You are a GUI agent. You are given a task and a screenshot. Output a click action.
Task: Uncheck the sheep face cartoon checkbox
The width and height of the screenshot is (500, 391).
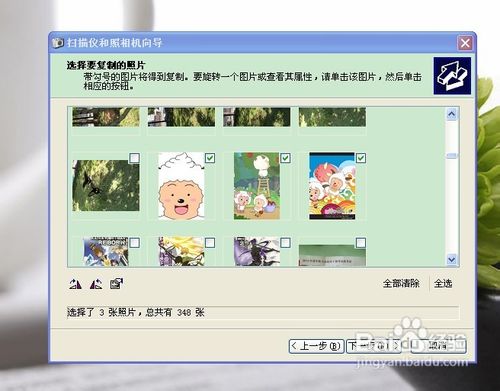coord(210,158)
